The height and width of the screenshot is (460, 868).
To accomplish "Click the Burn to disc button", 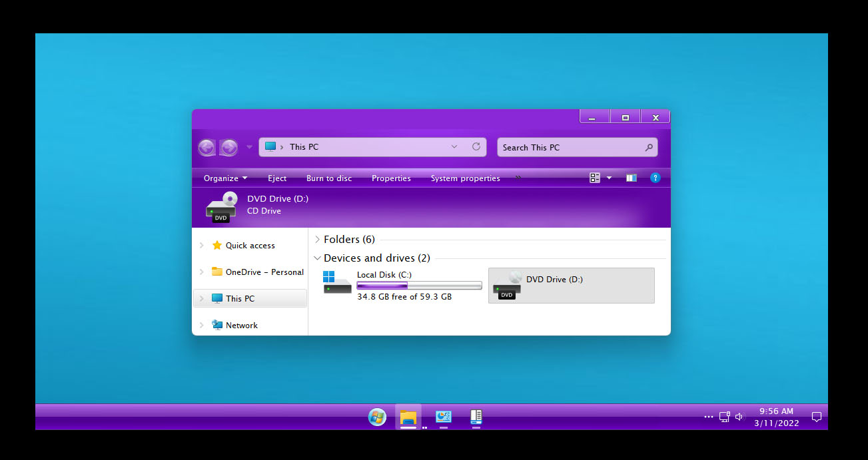I will click(x=328, y=178).
